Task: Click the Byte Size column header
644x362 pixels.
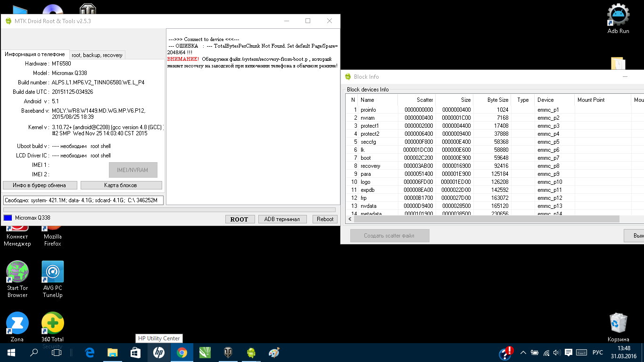Action: point(492,100)
